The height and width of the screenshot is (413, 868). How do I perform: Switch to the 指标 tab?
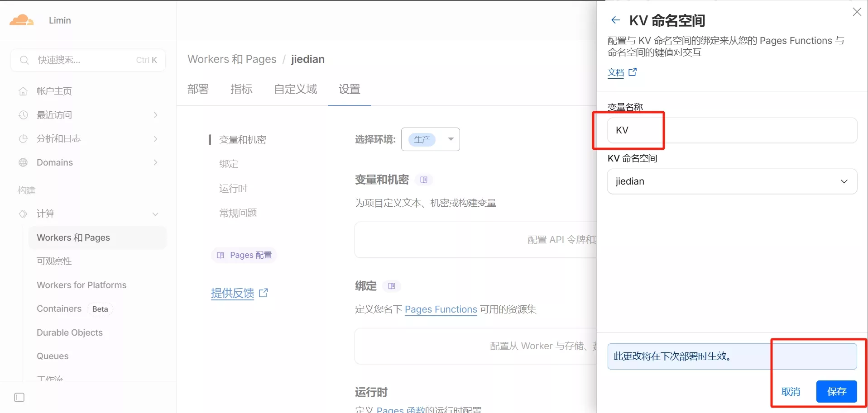(241, 89)
